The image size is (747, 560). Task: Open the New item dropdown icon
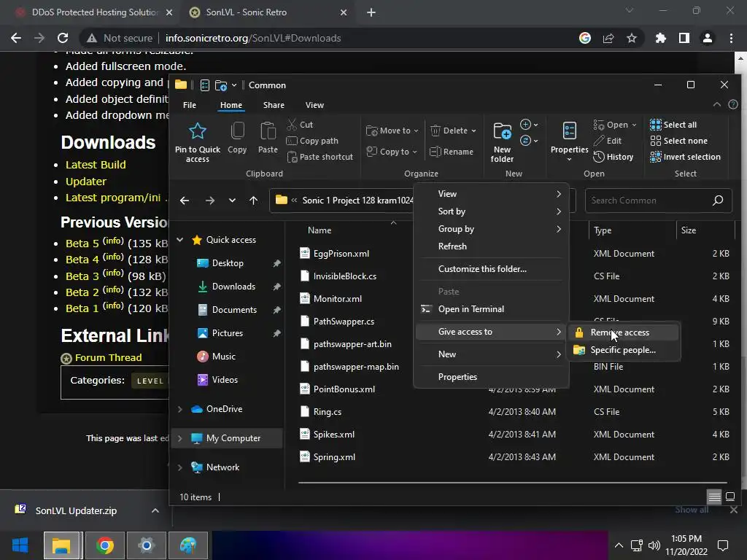529,125
